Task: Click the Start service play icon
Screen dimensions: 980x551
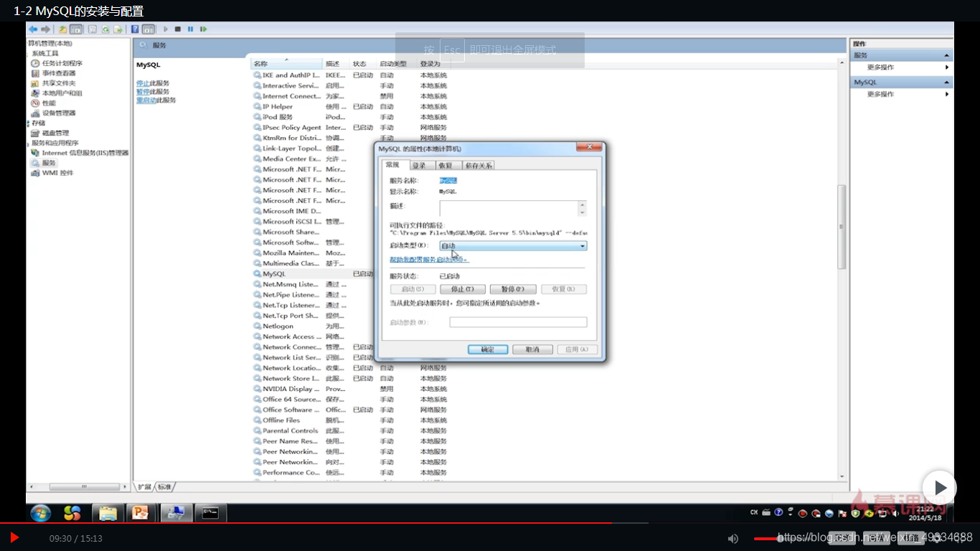Action: tap(166, 29)
